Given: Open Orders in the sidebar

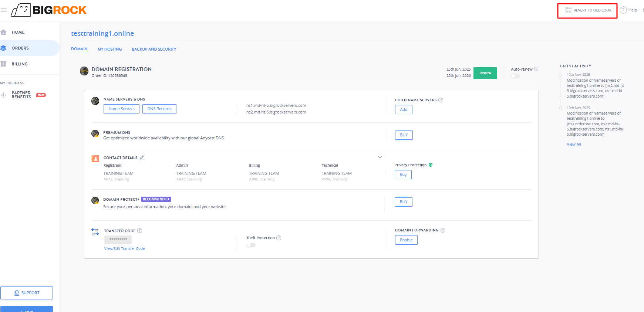Looking at the screenshot, I should (x=30, y=48).
